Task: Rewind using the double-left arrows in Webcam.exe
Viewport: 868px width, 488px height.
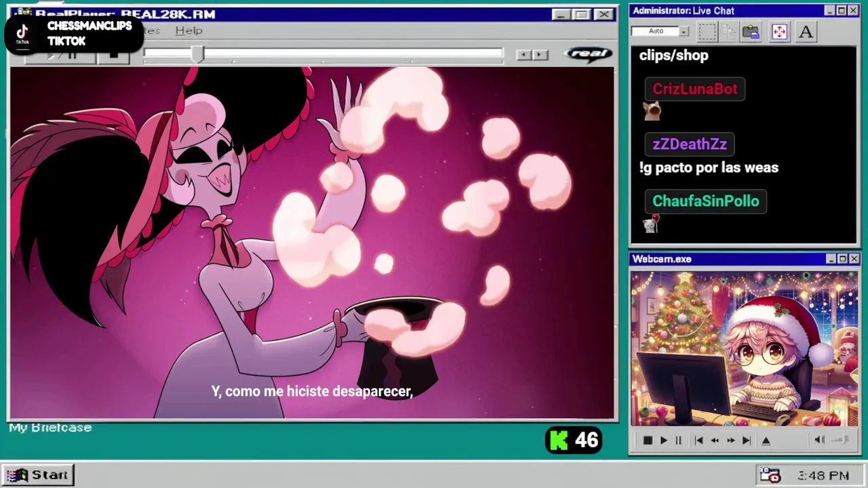Action: (x=715, y=441)
